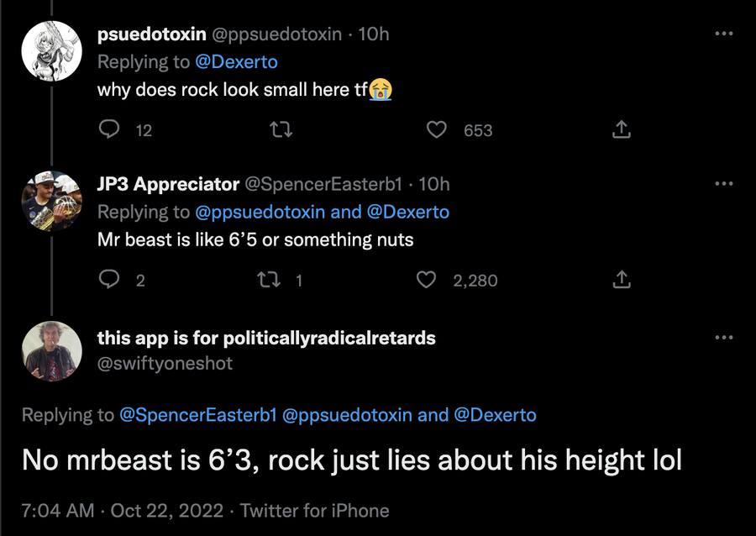The image size is (756, 536).
Task: Click the @Dexerto mention in first tweet
Action: point(236,62)
